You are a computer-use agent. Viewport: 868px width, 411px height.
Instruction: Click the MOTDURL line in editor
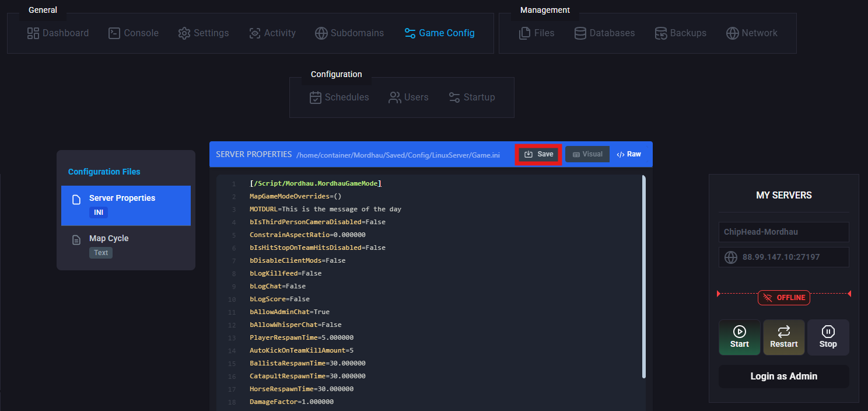pyautogui.click(x=325, y=209)
